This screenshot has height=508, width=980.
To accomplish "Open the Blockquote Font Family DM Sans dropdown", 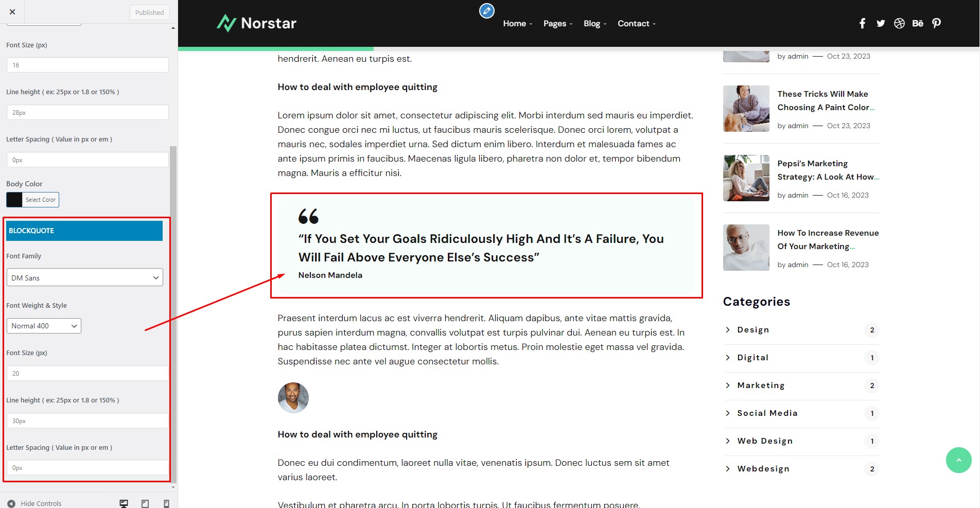I will [x=85, y=277].
